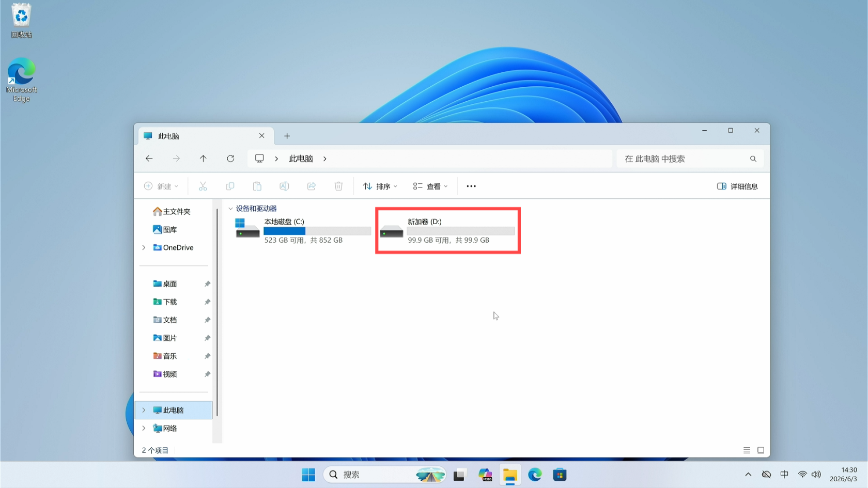The height and width of the screenshot is (488, 868).
Task: Click the Wi-Fi network tray icon
Action: coord(802,475)
